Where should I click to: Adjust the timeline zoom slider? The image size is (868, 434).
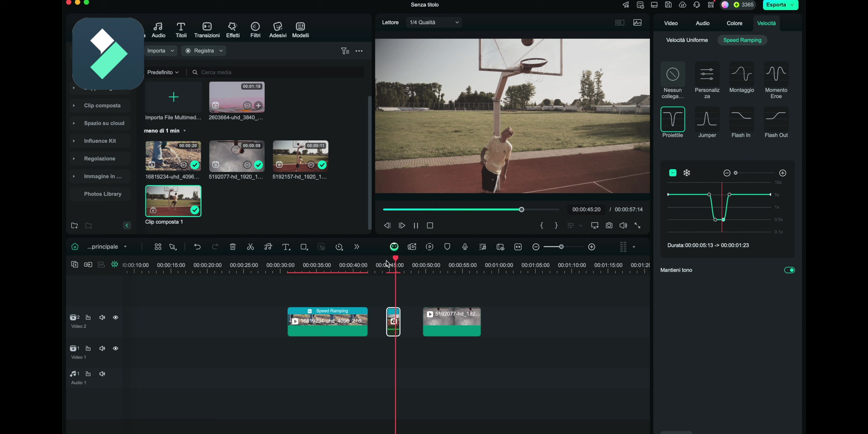tap(561, 247)
